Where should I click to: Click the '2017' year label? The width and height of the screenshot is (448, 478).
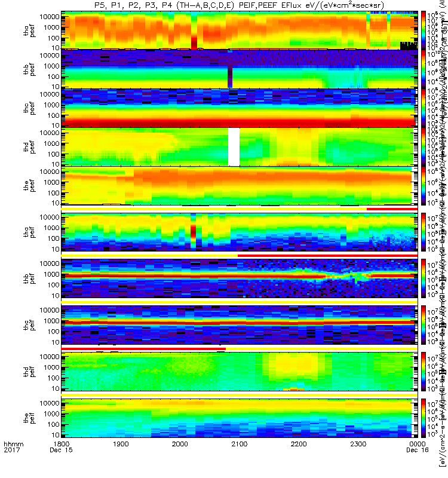pyautogui.click(x=11, y=450)
